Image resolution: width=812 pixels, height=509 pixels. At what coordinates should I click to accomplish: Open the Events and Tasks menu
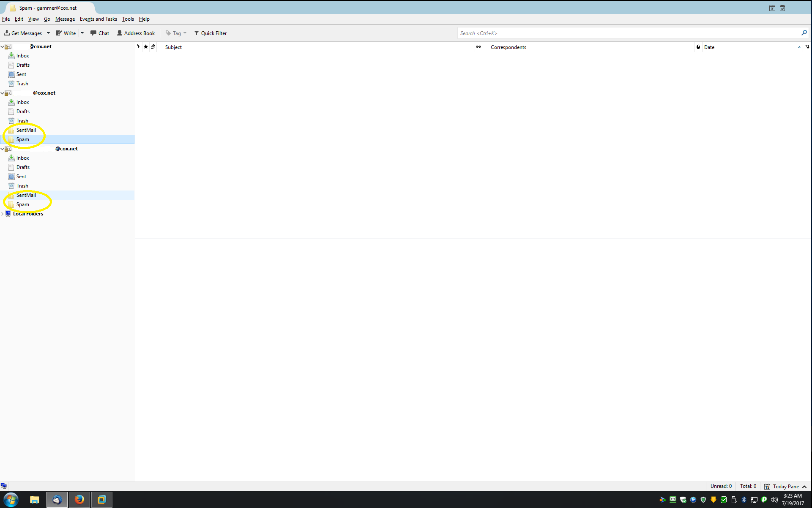(98, 19)
